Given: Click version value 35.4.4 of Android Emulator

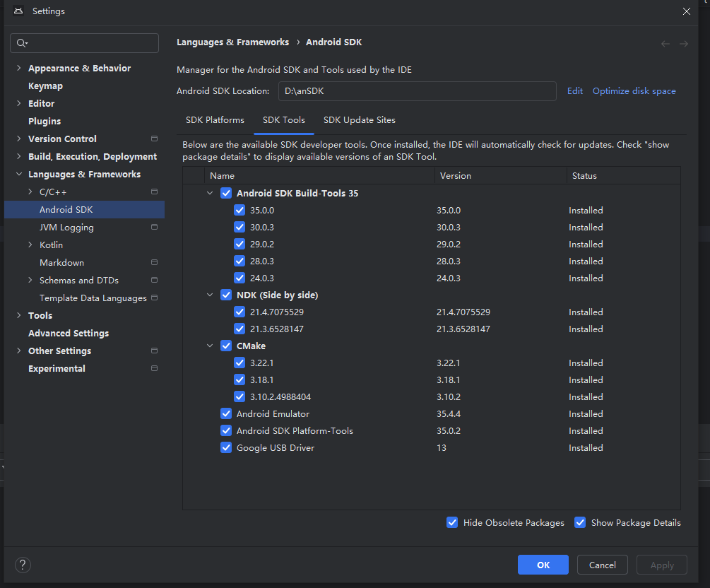Looking at the screenshot, I should 449,413.
